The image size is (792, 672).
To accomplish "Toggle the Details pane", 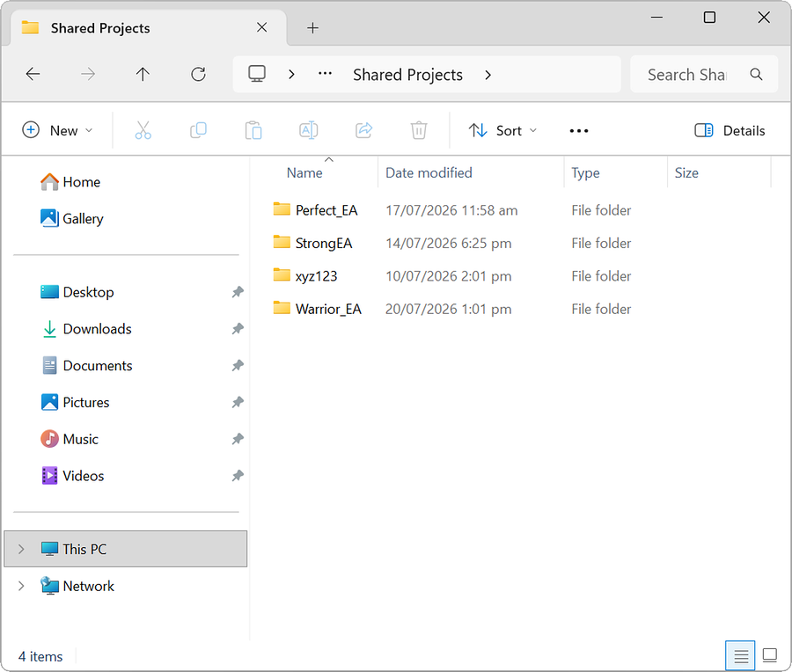I will coord(730,130).
